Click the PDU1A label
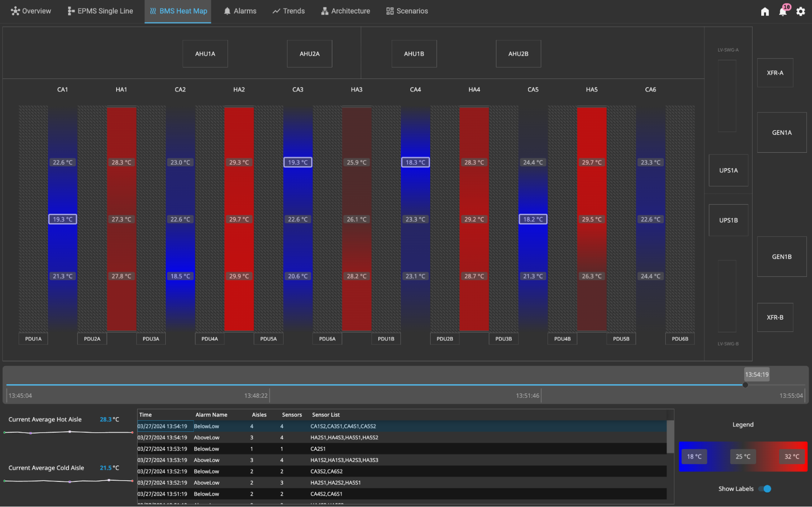 pyautogui.click(x=33, y=339)
